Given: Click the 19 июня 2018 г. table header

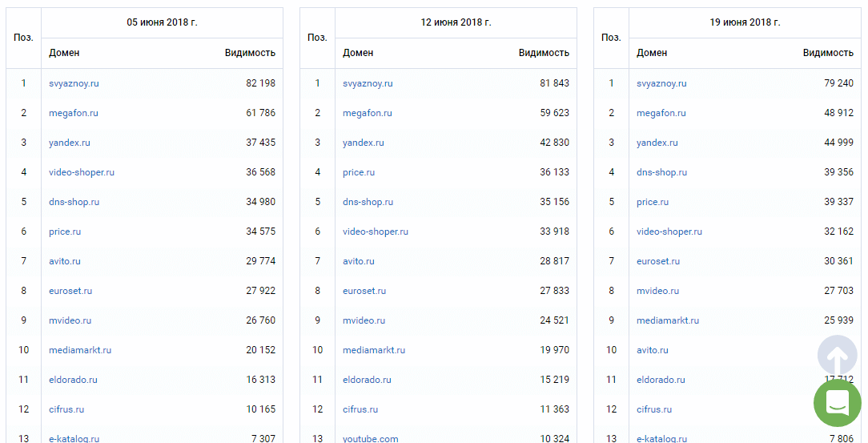Looking at the screenshot, I should pyautogui.click(x=745, y=22).
